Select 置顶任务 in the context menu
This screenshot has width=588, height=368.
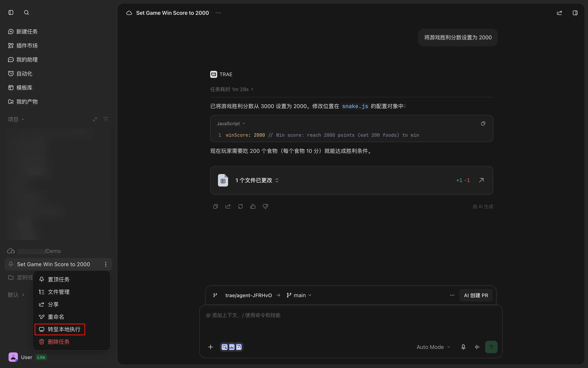pos(71,279)
